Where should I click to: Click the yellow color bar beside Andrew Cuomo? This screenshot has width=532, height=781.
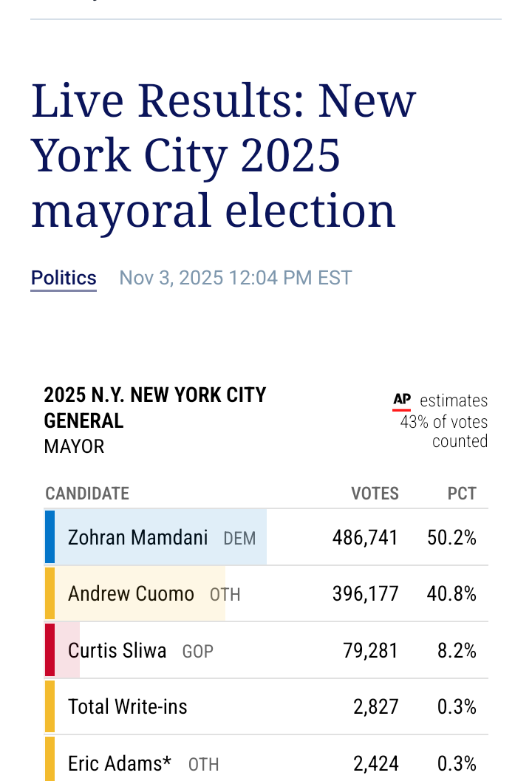tap(50, 593)
